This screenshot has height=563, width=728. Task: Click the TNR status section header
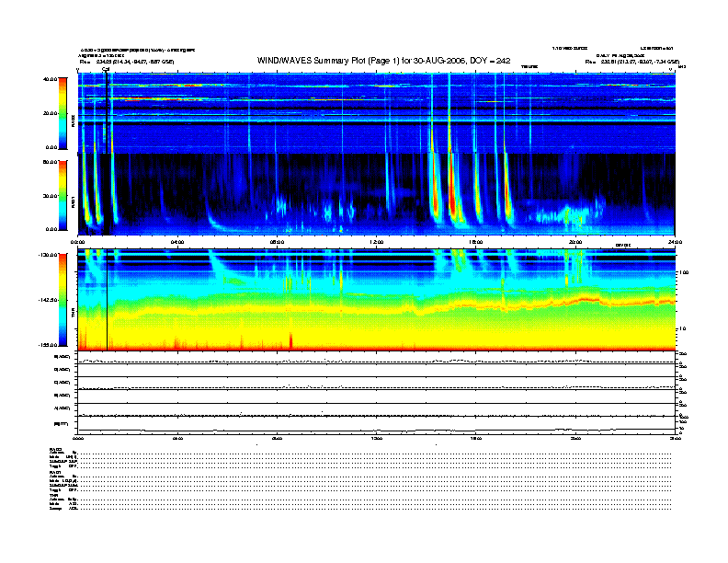52,495
